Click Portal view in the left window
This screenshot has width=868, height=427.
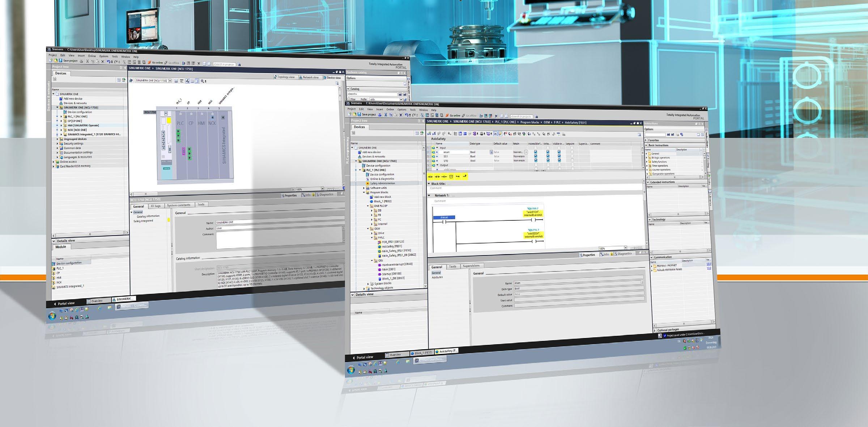pyautogui.click(x=64, y=303)
